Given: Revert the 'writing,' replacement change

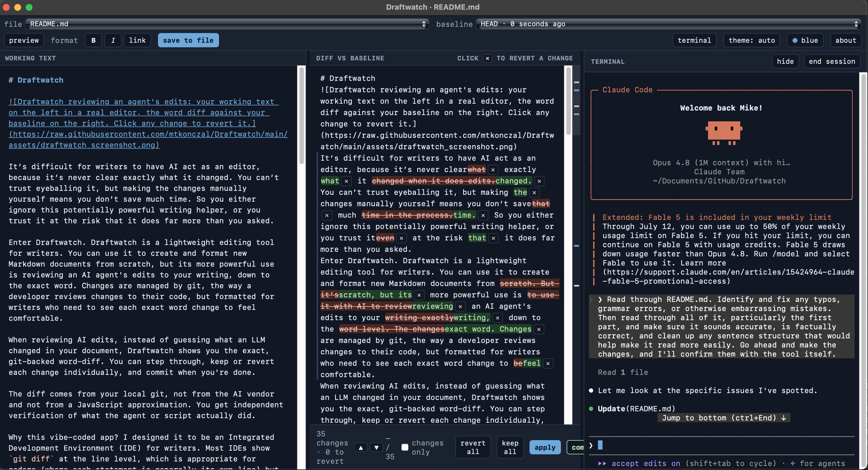Looking at the screenshot, I should pos(497,318).
